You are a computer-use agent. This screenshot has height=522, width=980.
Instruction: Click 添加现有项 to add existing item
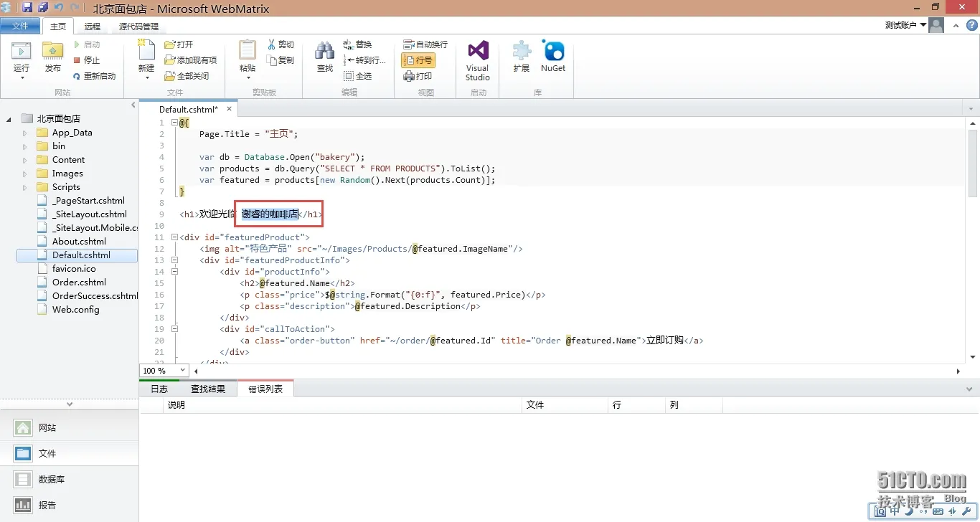[191, 60]
